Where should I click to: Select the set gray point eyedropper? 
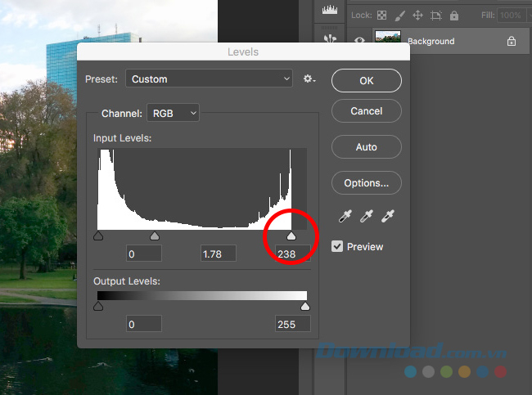pos(367,216)
